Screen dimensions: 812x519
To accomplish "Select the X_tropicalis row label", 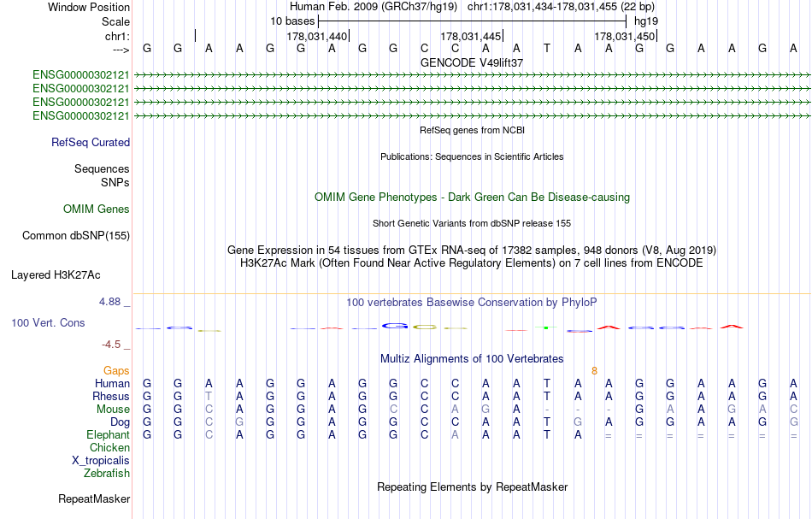I will pos(101,461).
